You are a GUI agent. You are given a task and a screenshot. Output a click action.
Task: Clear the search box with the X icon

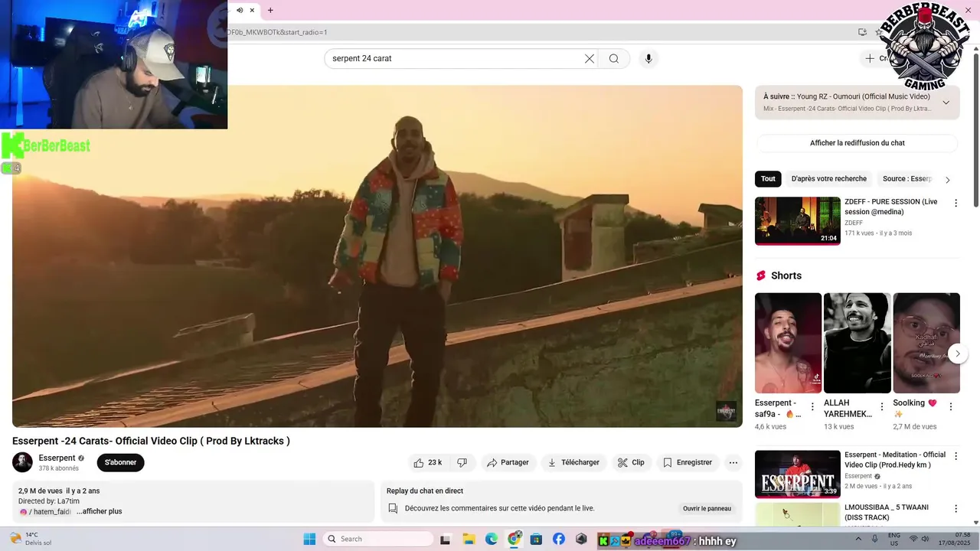point(590,59)
